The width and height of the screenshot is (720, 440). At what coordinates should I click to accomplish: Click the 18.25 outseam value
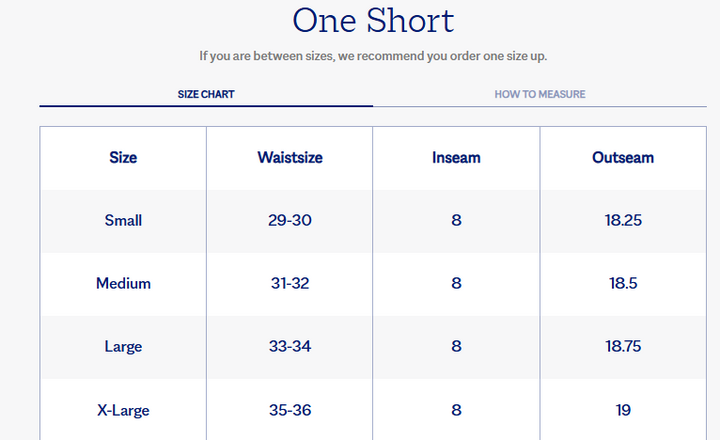coord(623,220)
